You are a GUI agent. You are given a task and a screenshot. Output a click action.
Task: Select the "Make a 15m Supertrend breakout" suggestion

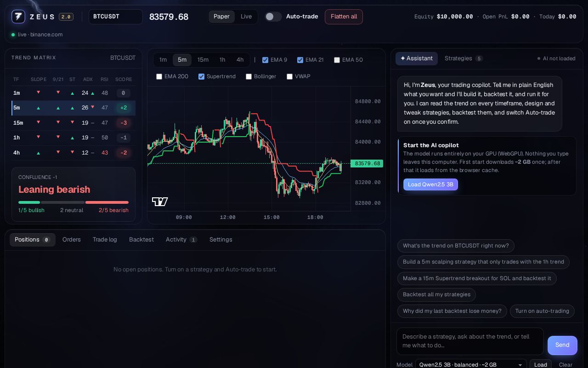pos(477,278)
